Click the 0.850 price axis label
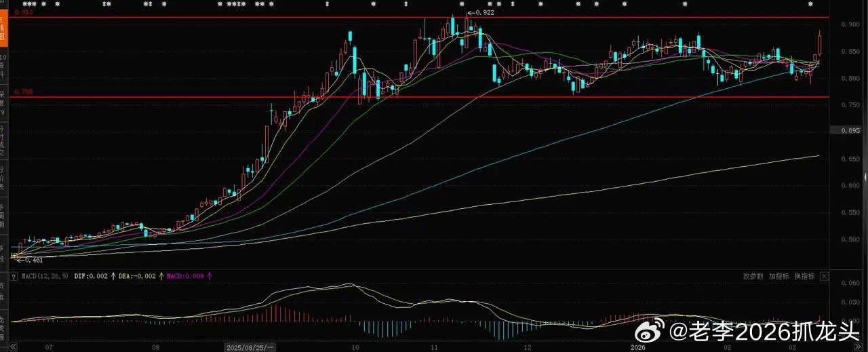Screen dimensions: 868x352 click(852, 52)
